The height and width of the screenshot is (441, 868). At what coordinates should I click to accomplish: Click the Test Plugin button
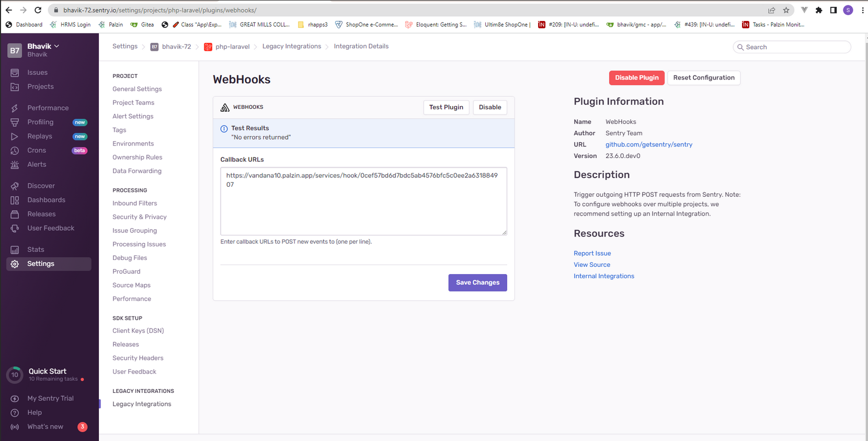pyautogui.click(x=446, y=107)
